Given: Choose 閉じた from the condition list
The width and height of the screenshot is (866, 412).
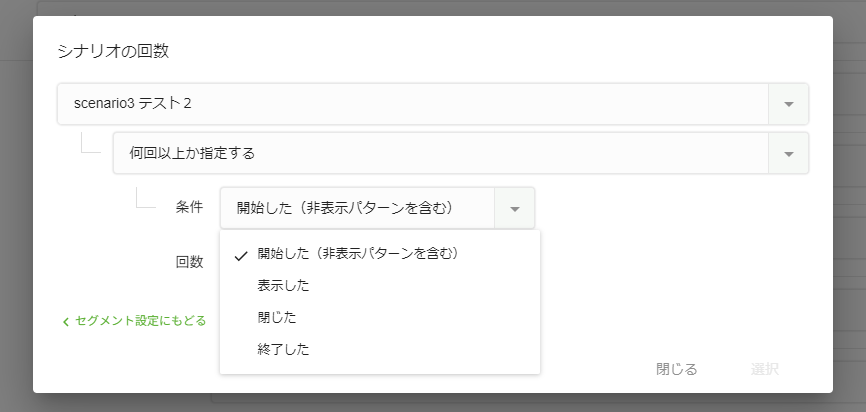Looking at the screenshot, I should 380,318.
